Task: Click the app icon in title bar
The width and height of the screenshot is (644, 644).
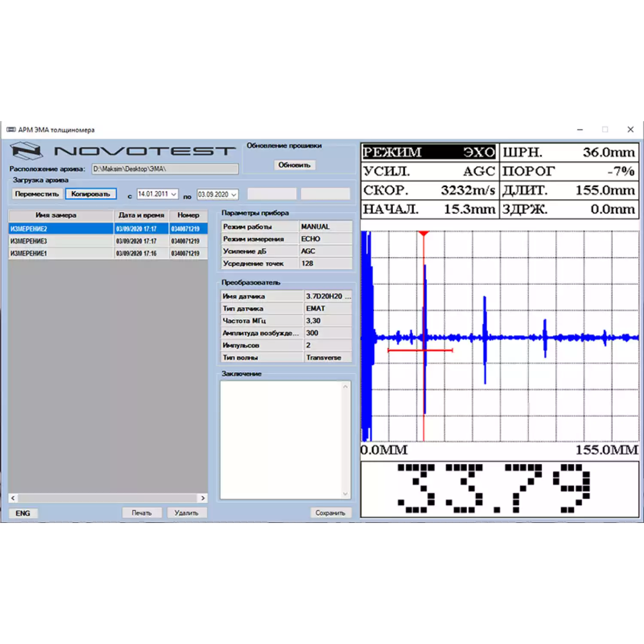Action: pos(11,130)
